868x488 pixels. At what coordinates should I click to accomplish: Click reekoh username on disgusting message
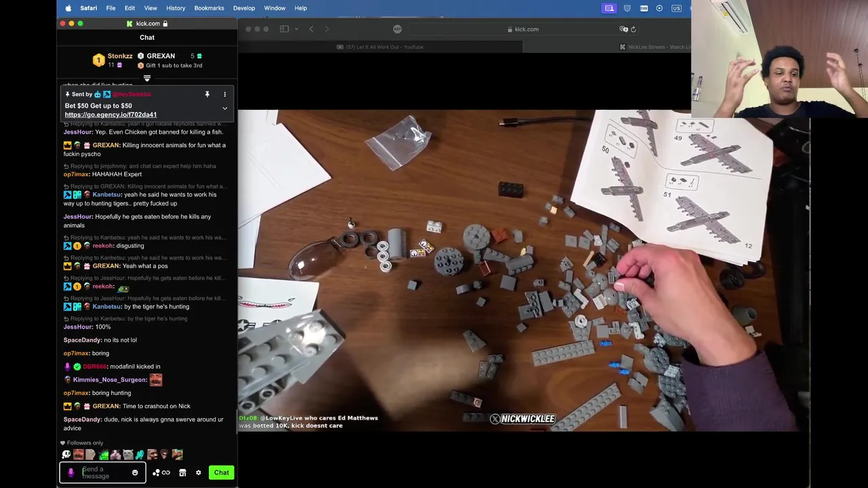(102, 245)
